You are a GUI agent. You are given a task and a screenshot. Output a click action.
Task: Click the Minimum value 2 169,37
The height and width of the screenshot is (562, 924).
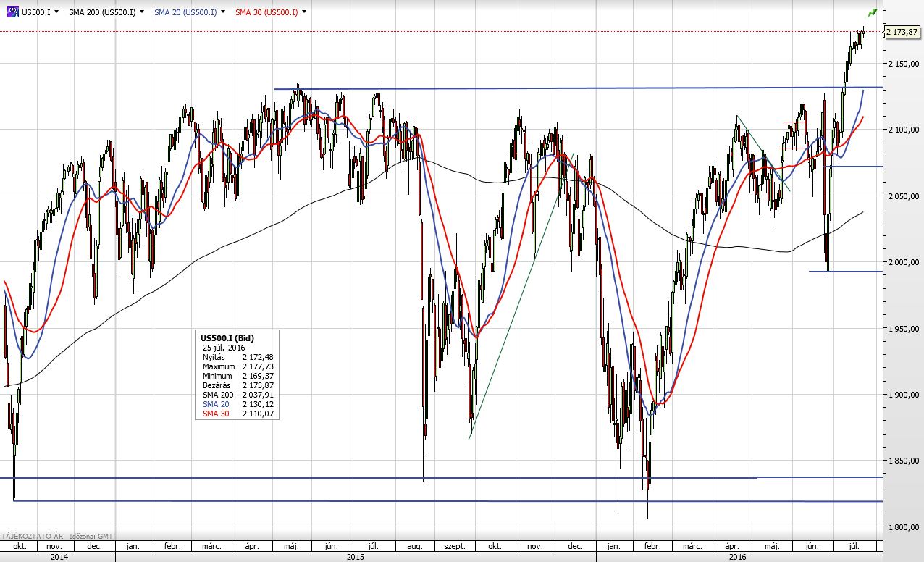point(258,376)
